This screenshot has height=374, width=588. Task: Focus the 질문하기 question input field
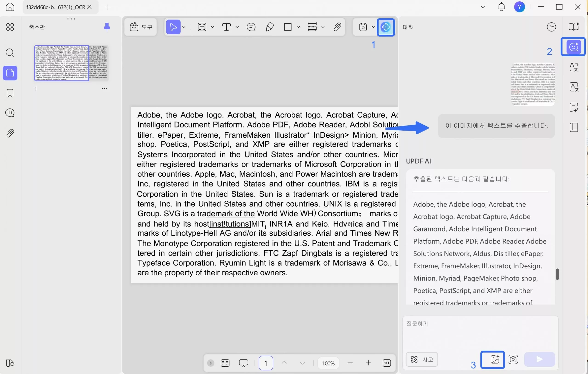click(480, 332)
